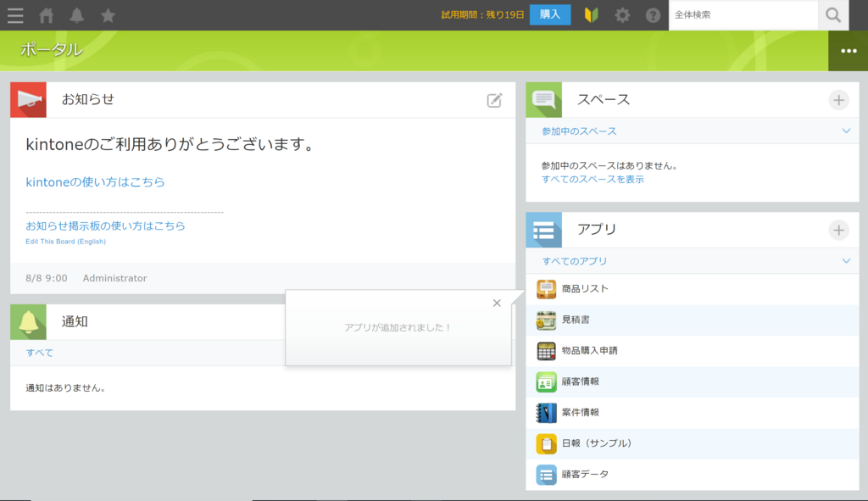868x501 pixels.
Task: Select すべて filter in 通知
Action: 39,353
